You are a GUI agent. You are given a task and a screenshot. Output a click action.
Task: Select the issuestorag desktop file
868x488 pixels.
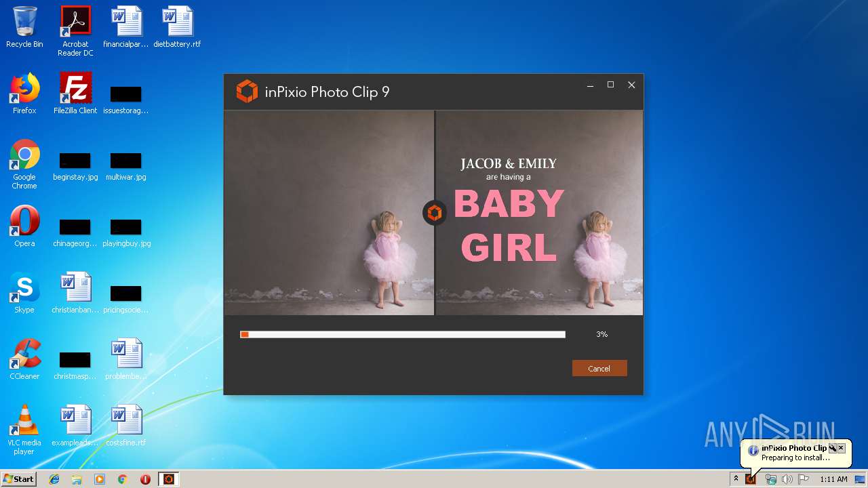126,98
